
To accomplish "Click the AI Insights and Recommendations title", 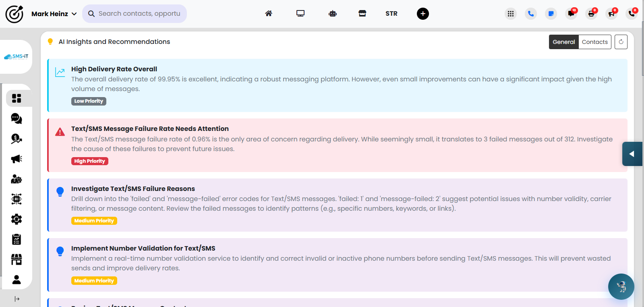I will click(114, 41).
